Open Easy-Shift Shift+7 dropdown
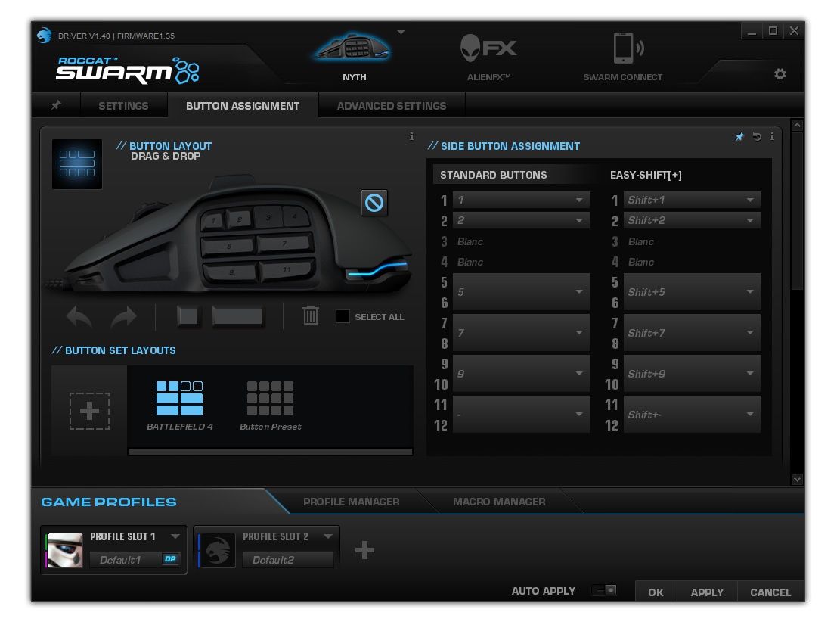Screen dimensions: 840x631 coord(692,333)
